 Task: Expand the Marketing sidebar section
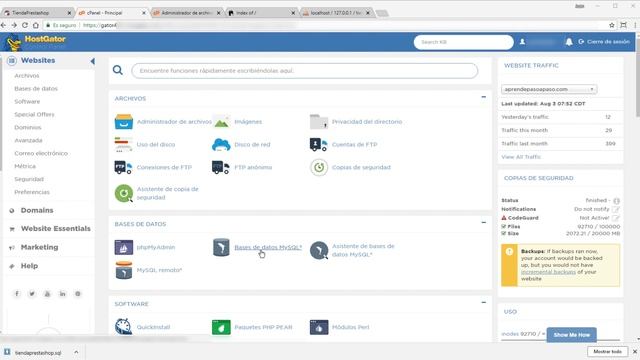pos(39,247)
